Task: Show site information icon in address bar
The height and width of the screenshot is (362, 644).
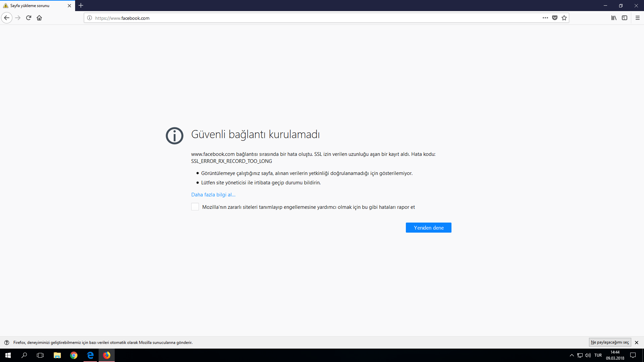Action: click(x=90, y=18)
